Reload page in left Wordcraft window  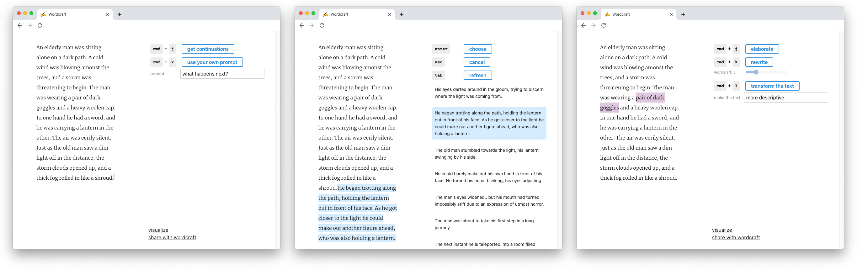[x=40, y=26]
